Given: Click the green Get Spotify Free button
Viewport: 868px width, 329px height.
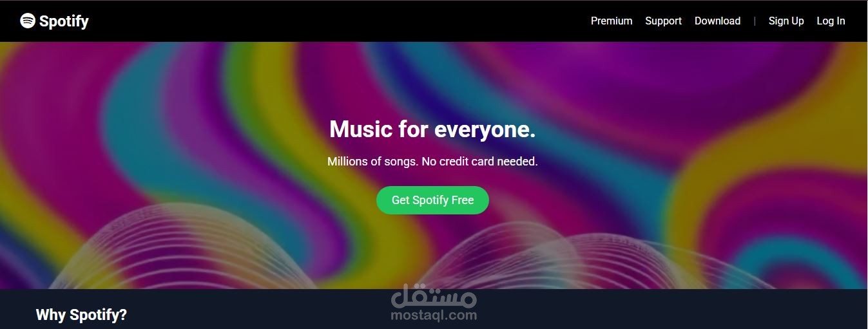Looking at the screenshot, I should pyautogui.click(x=432, y=200).
